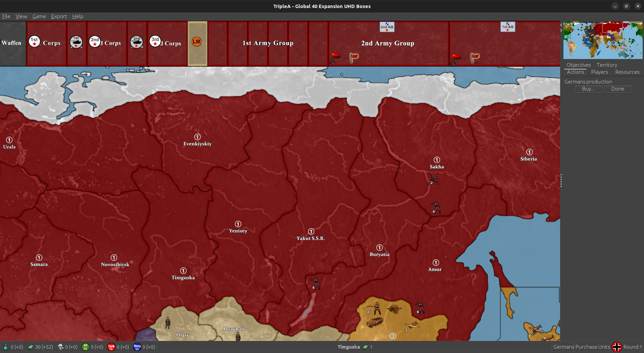Screen dimensions: 644x353
Task: Click the Done button
Action: pos(618,89)
